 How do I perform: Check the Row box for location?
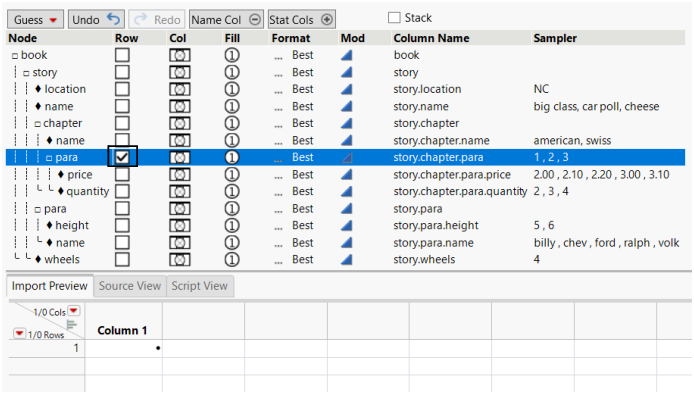tap(122, 89)
